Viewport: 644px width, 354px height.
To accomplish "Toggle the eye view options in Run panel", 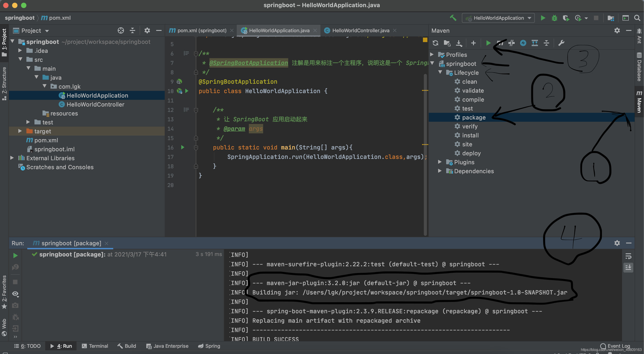I will tap(15, 294).
